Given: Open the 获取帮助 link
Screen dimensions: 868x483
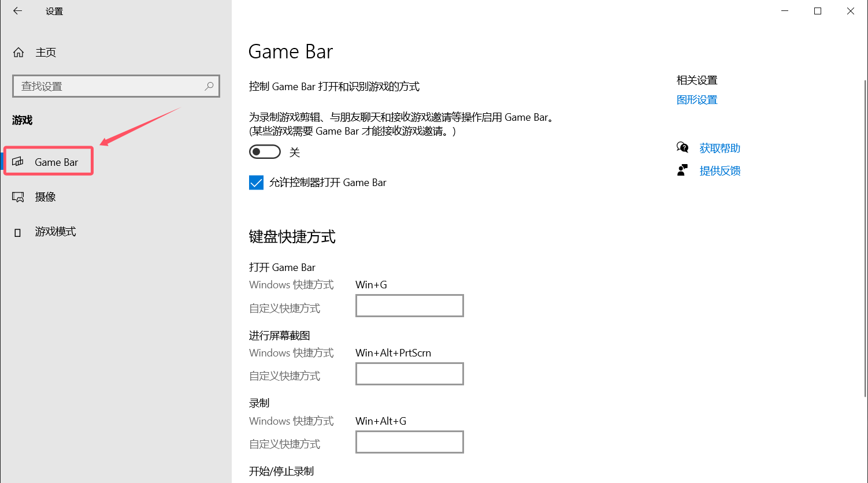Looking at the screenshot, I should pos(719,148).
